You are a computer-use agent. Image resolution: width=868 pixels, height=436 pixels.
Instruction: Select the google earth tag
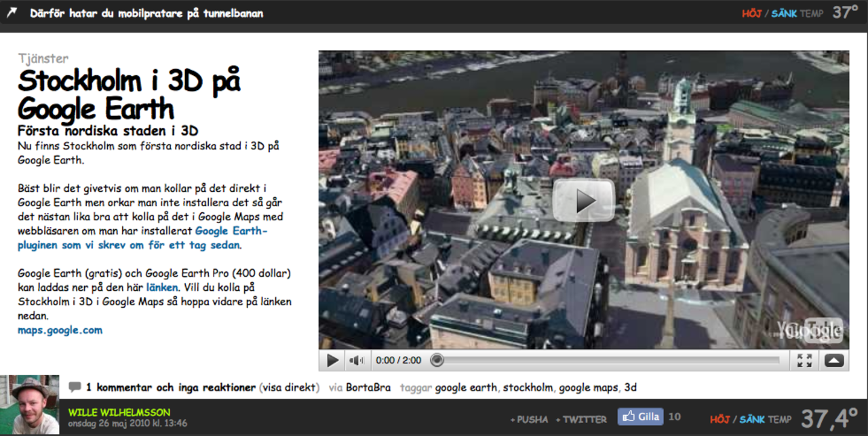pos(467,388)
